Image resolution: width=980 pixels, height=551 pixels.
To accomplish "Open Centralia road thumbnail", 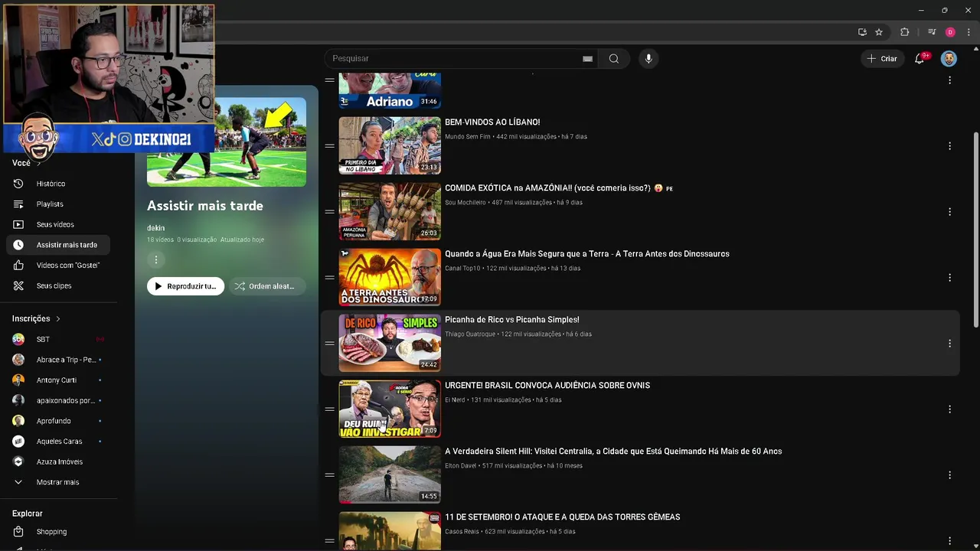I will click(x=390, y=474).
